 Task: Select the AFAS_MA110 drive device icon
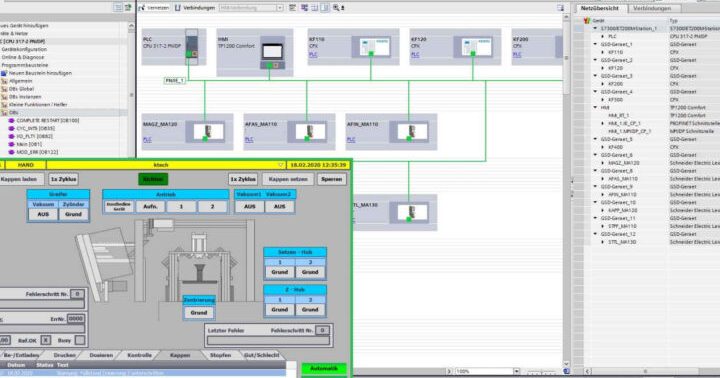(307, 132)
